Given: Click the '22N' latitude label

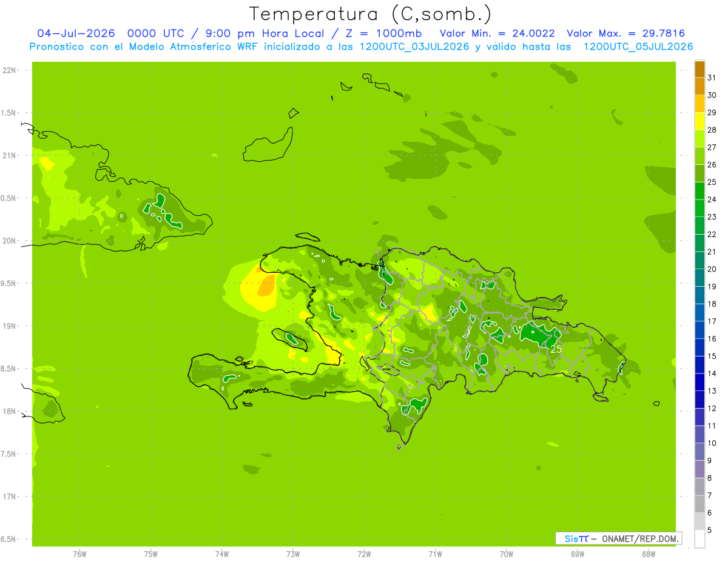Looking at the screenshot, I should [x=8, y=70].
